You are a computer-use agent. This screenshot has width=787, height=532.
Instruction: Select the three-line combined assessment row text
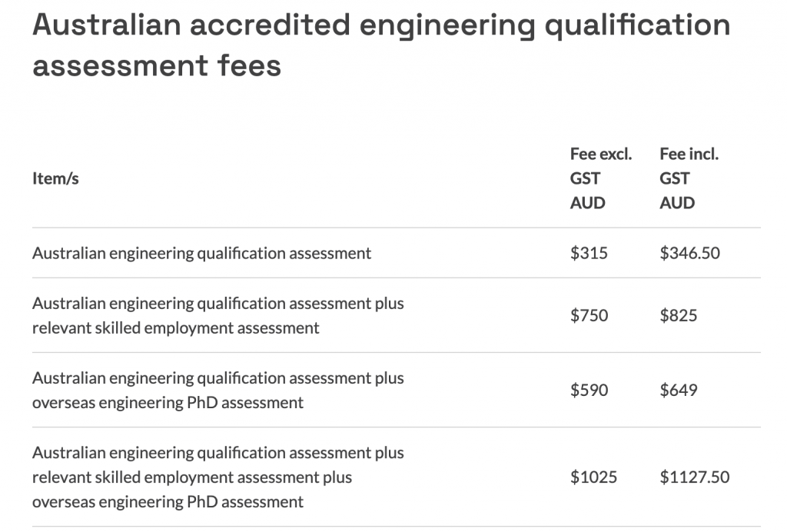point(218,477)
